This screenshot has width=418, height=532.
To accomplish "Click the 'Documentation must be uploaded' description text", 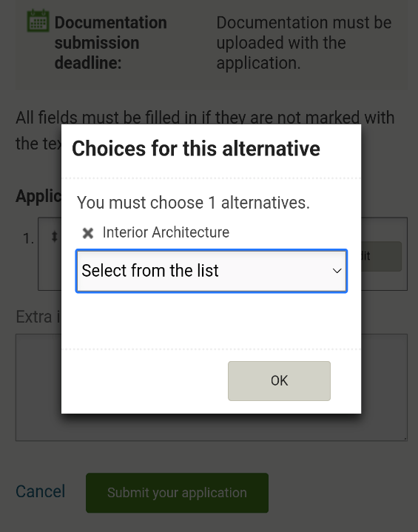I will 303,43.
